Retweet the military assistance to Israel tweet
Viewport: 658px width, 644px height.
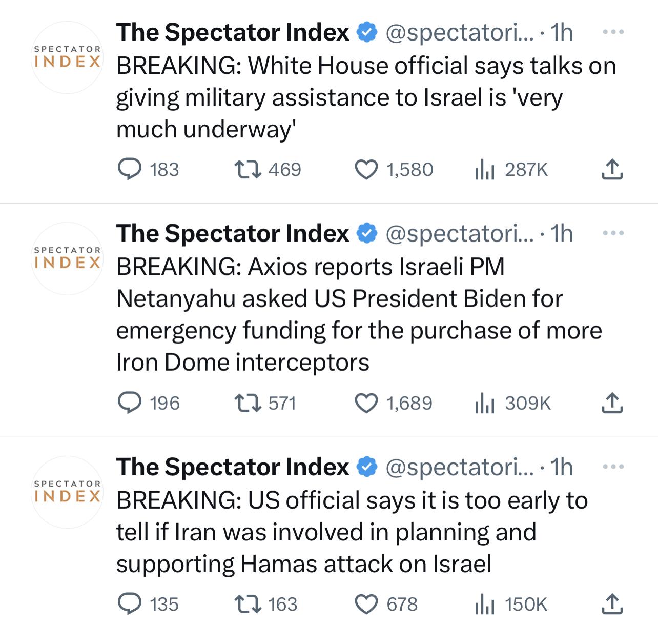point(248,170)
